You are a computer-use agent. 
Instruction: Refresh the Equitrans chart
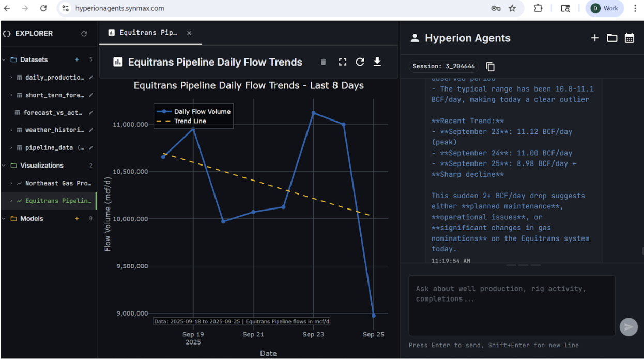[x=360, y=62]
